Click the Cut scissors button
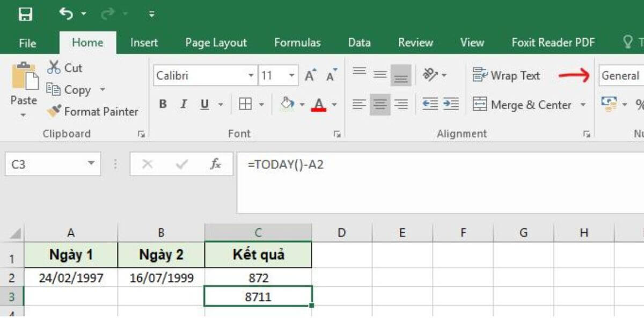Screen dimensions: 644x333 pyautogui.click(x=65, y=68)
